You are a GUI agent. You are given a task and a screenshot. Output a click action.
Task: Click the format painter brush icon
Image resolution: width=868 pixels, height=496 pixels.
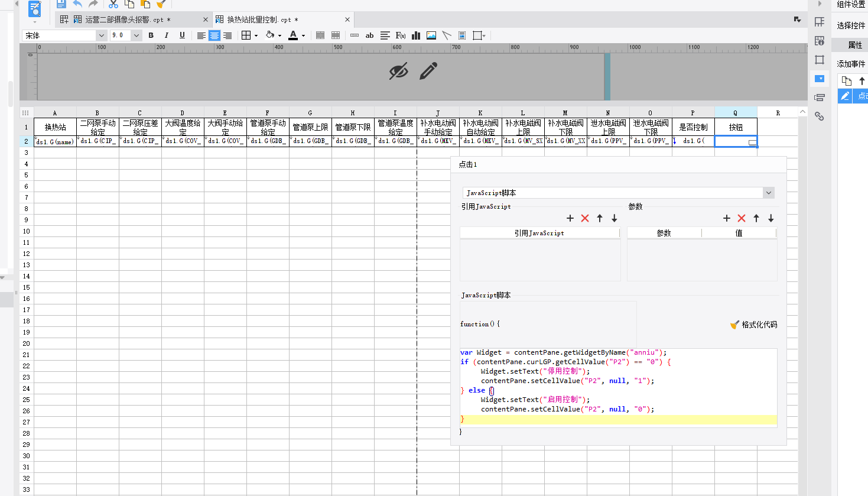pyautogui.click(x=161, y=4)
